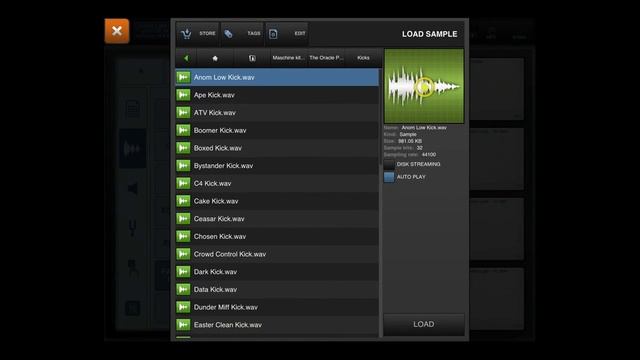Screen dimensions: 640x360
Task: Open the device storage location icon
Action: click(x=252, y=58)
